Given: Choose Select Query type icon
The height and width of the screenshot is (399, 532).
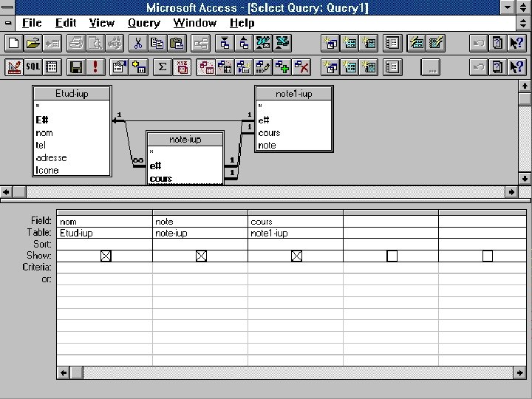Looking at the screenshot, I should (205, 66).
